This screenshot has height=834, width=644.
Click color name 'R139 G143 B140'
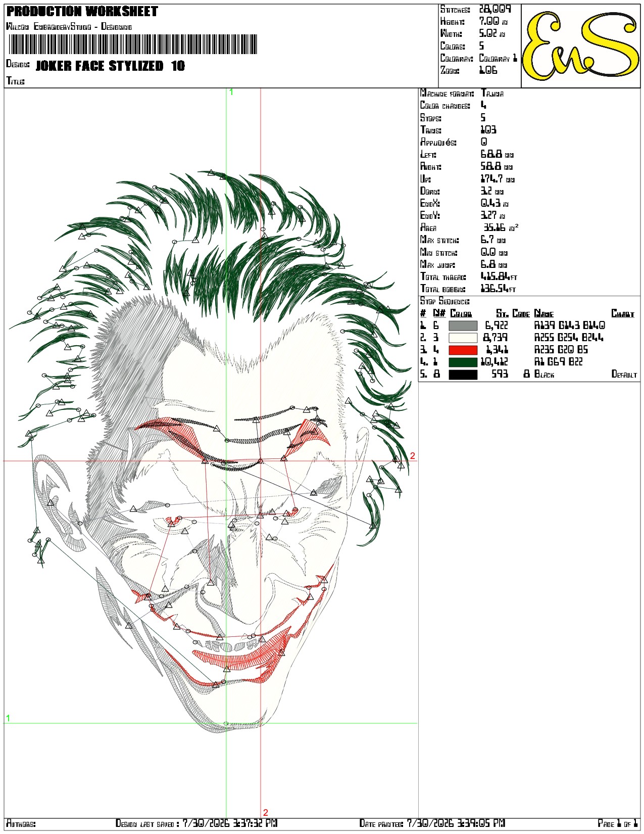click(570, 326)
